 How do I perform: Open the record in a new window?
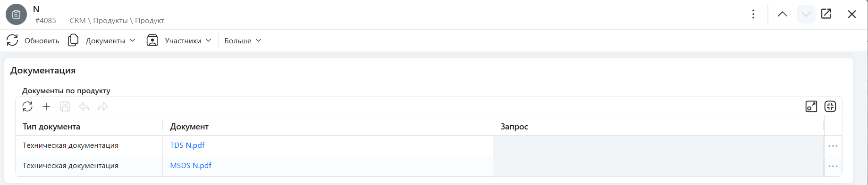tap(826, 14)
